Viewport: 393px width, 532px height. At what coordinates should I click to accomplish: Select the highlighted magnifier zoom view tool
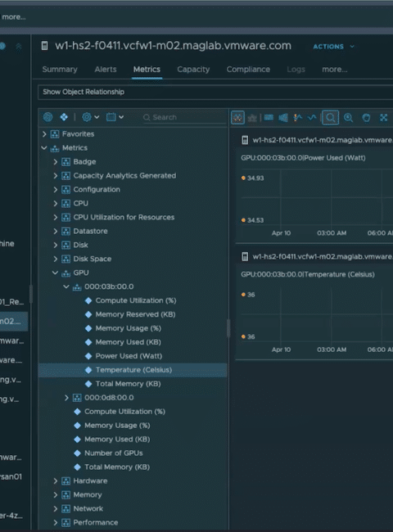[x=330, y=118]
